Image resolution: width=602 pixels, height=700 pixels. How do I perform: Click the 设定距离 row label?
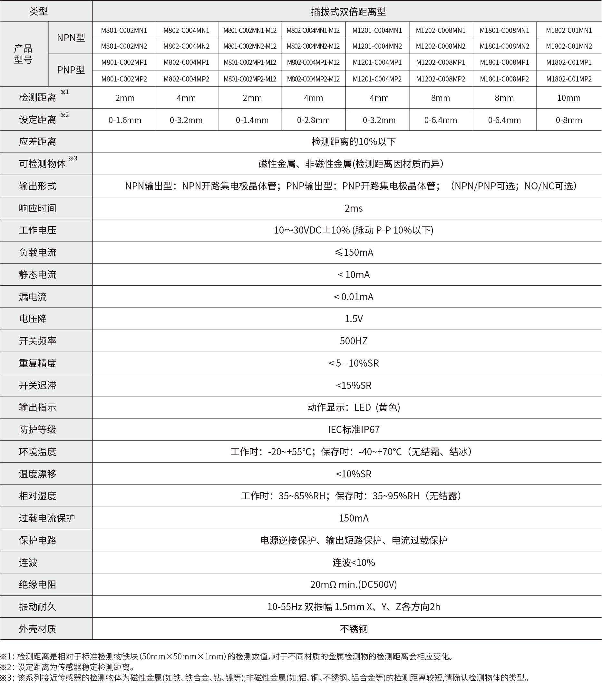click(x=37, y=120)
